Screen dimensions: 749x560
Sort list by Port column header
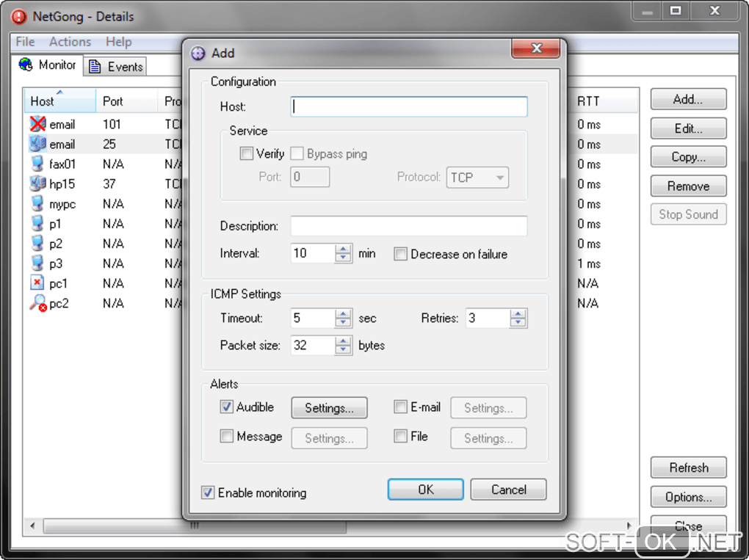(x=126, y=101)
